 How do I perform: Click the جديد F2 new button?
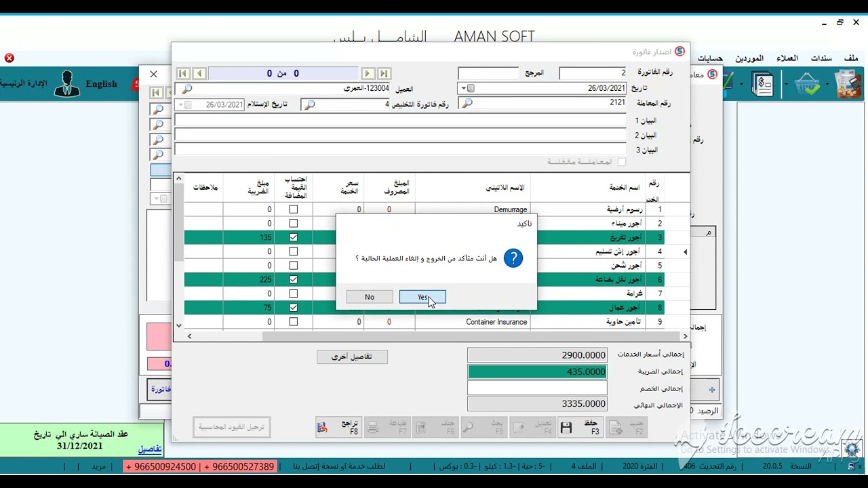point(627,427)
